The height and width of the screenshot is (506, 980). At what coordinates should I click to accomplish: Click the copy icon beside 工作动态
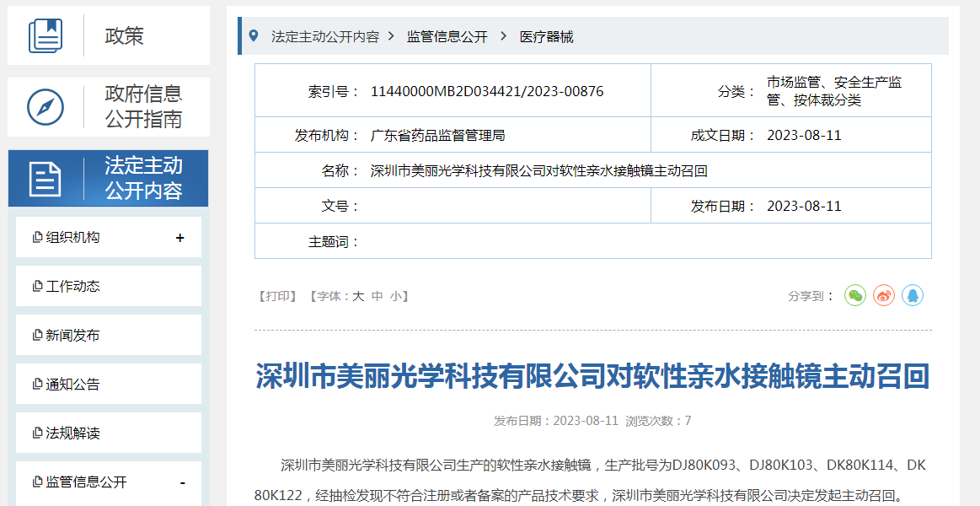point(38,287)
